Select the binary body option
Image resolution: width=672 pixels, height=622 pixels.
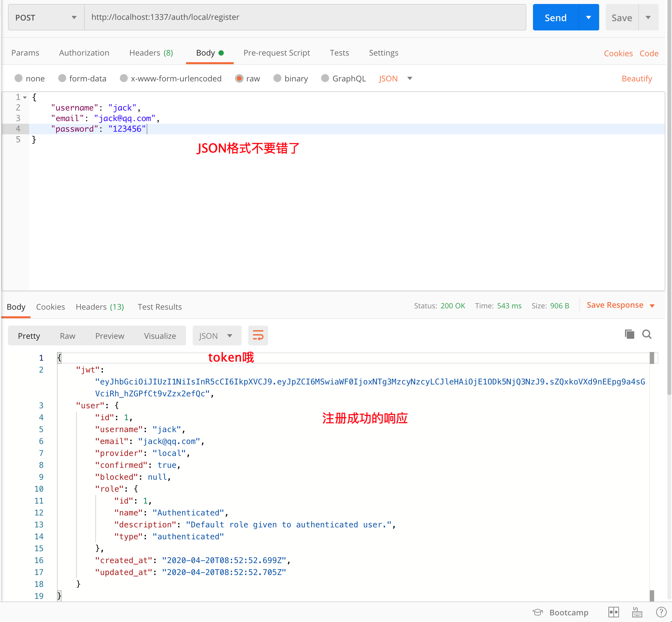277,78
